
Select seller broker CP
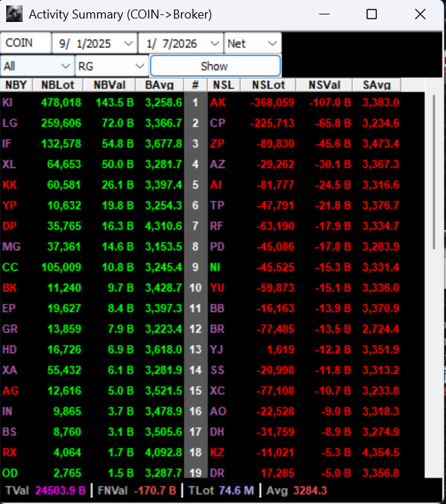218,123
